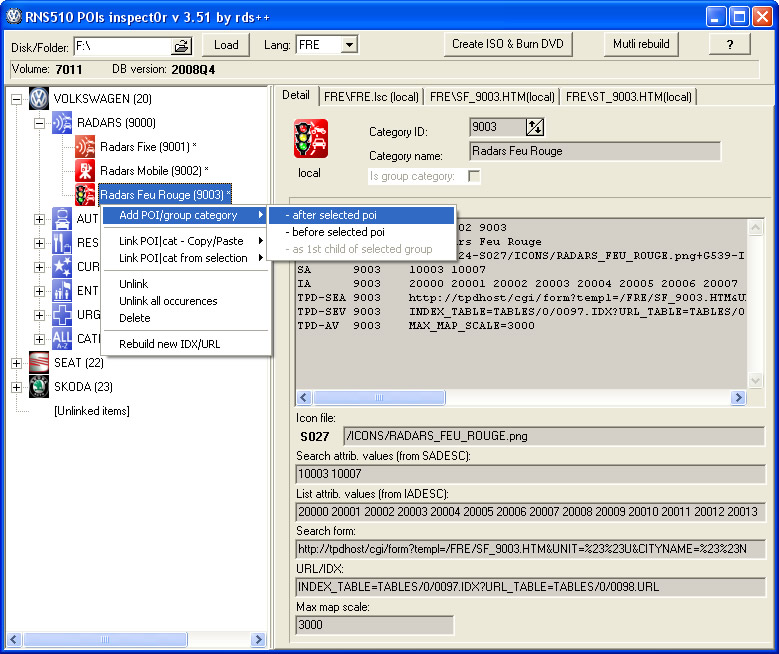
Task: Toggle the Is group category checkbox
Action: 475,176
